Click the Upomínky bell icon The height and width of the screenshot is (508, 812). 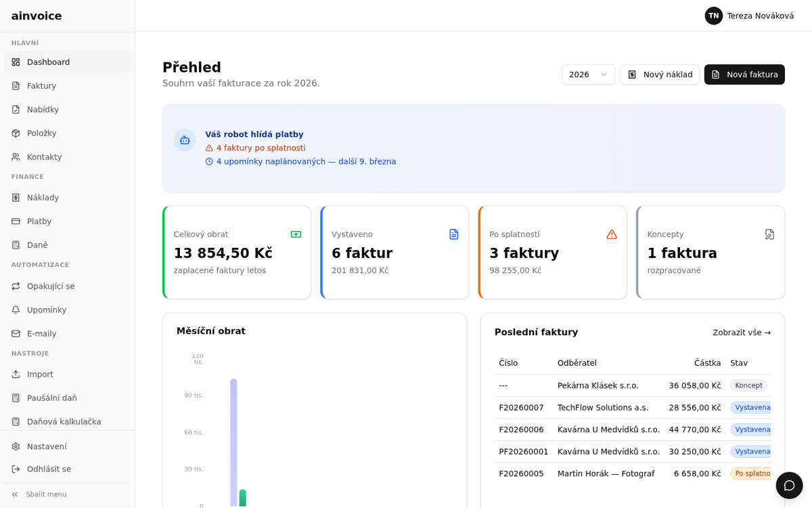[x=16, y=310]
